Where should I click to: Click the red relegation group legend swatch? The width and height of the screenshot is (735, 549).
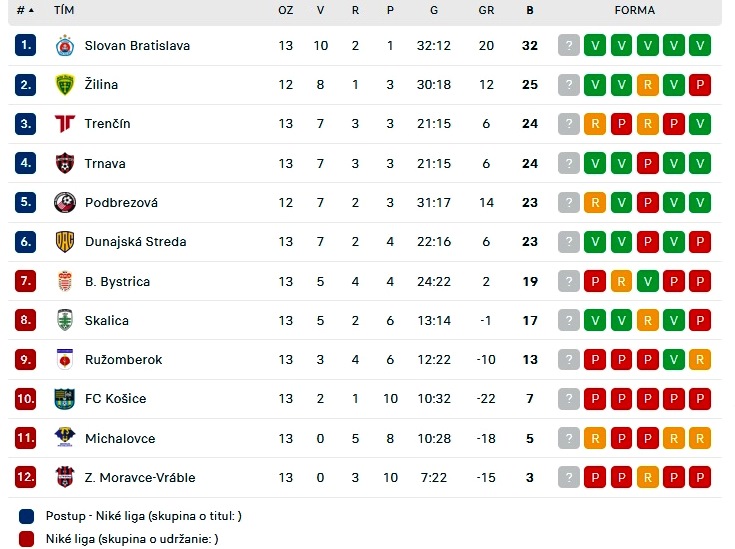tap(26, 539)
